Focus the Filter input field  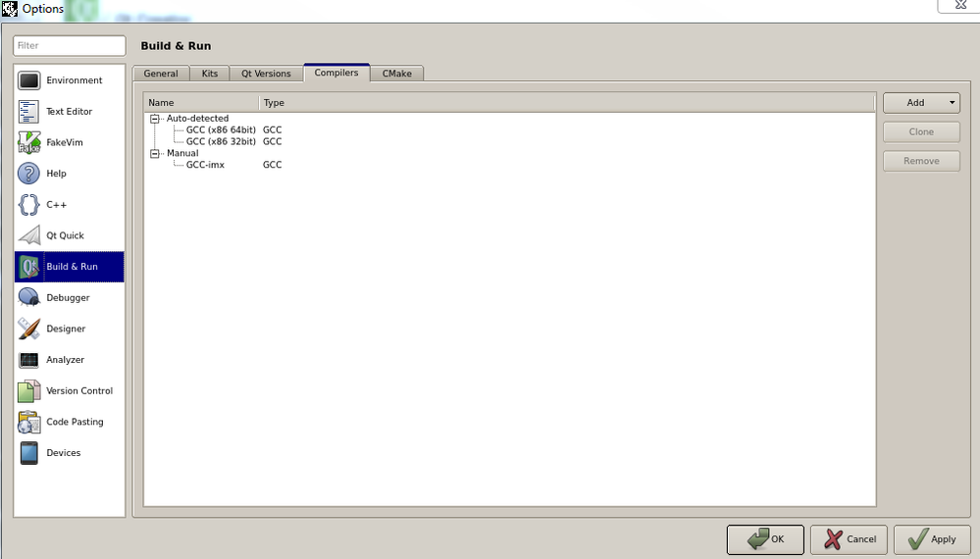point(70,45)
